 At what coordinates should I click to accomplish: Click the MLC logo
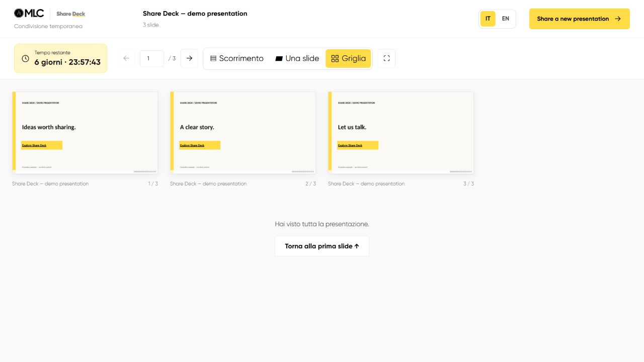[29, 14]
